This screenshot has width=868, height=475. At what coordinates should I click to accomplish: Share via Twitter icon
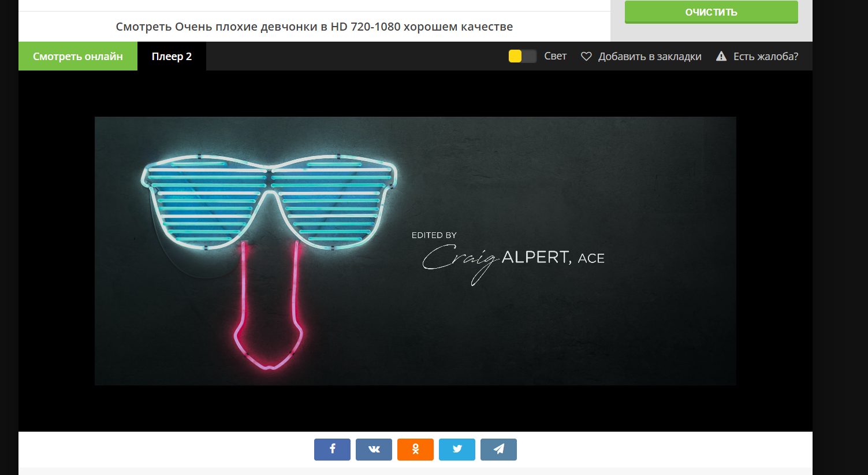pos(457,450)
